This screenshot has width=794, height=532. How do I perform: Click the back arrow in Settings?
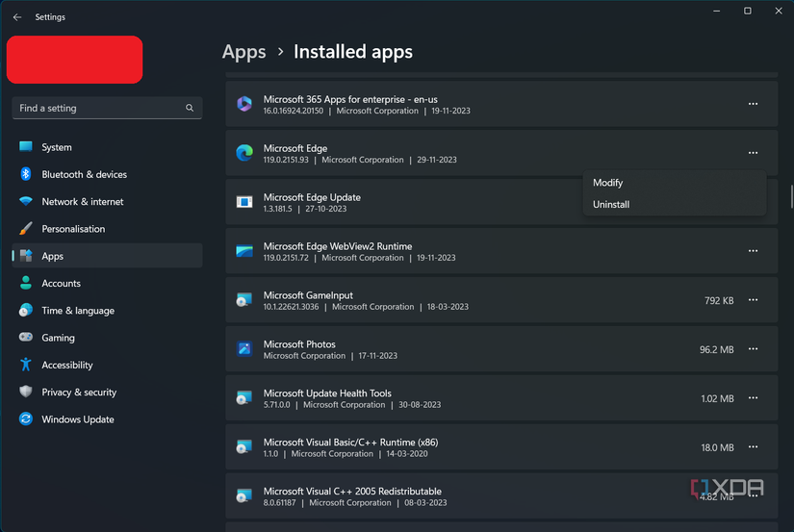pyautogui.click(x=16, y=17)
